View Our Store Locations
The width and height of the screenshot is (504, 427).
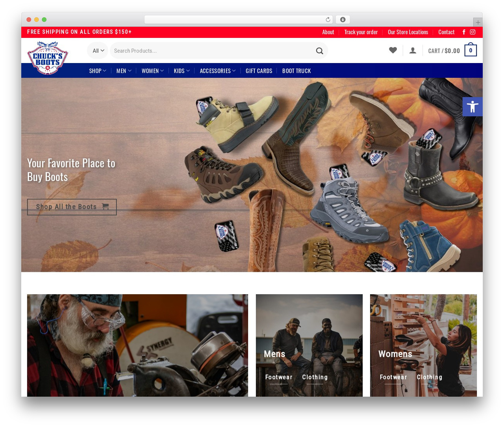408,32
